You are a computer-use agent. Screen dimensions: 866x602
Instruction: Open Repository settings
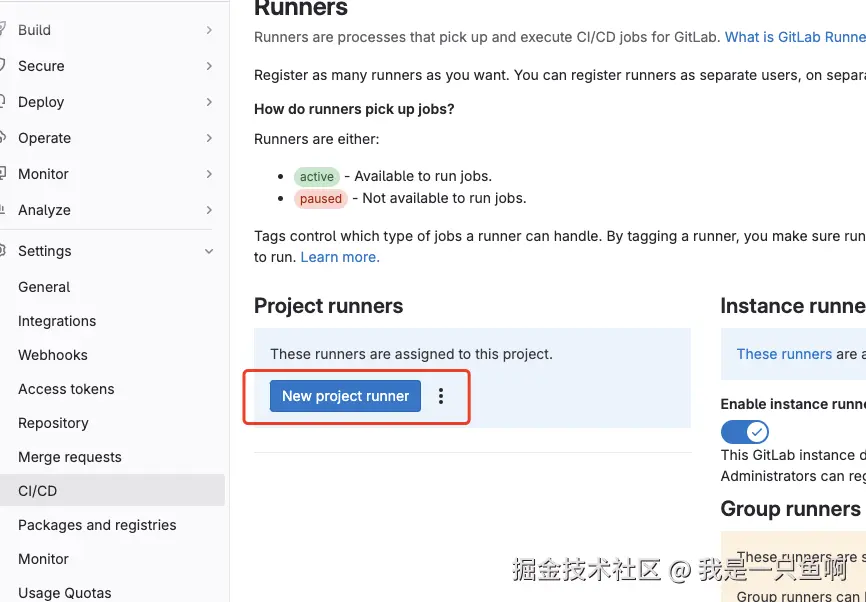(53, 423)
